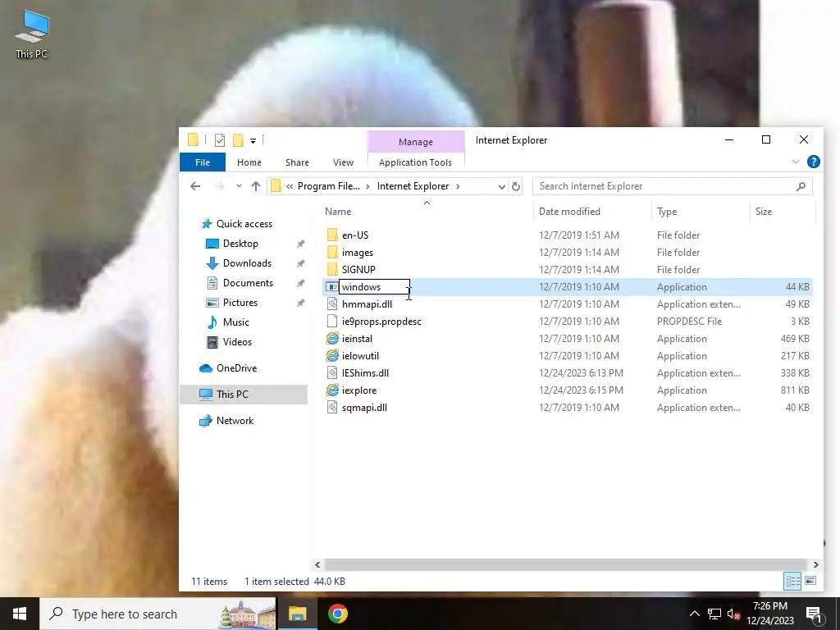Click the taskbar search box
This screenshot has height=630, width=840.
158,614
